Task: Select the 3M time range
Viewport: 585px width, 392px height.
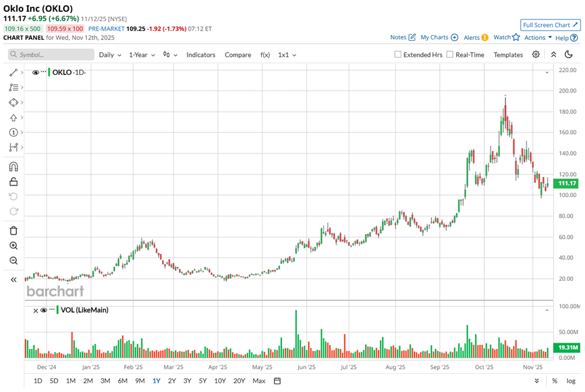Action: point(105,381)
